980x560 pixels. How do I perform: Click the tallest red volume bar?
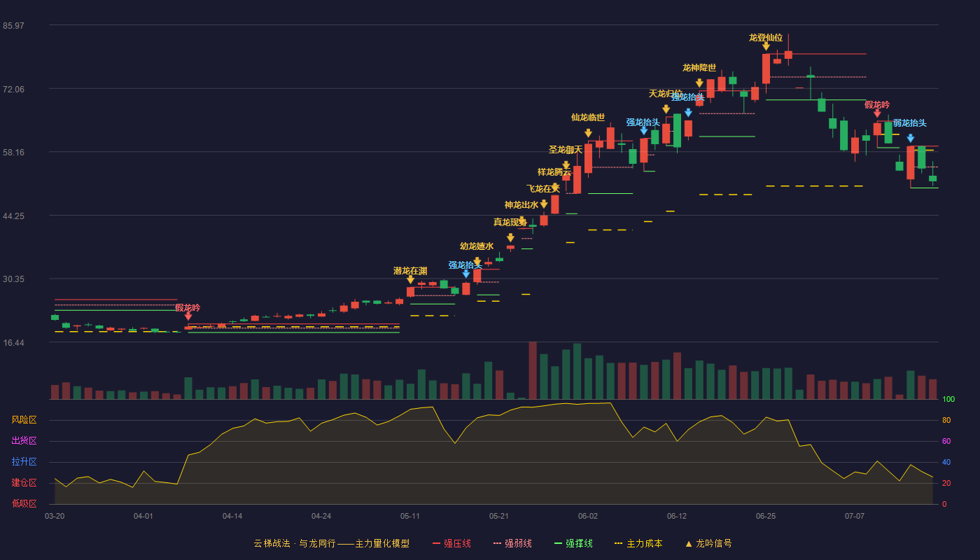click(x=533, y=370)
